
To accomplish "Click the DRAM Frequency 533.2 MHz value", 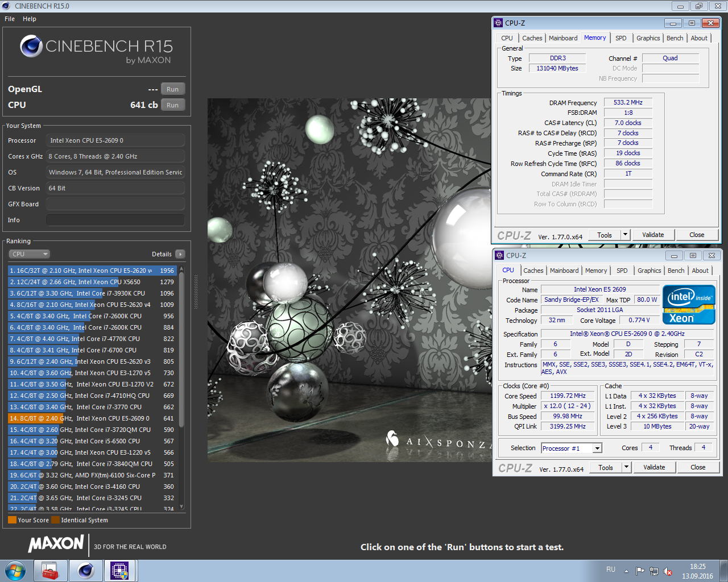I will (628, 102).
